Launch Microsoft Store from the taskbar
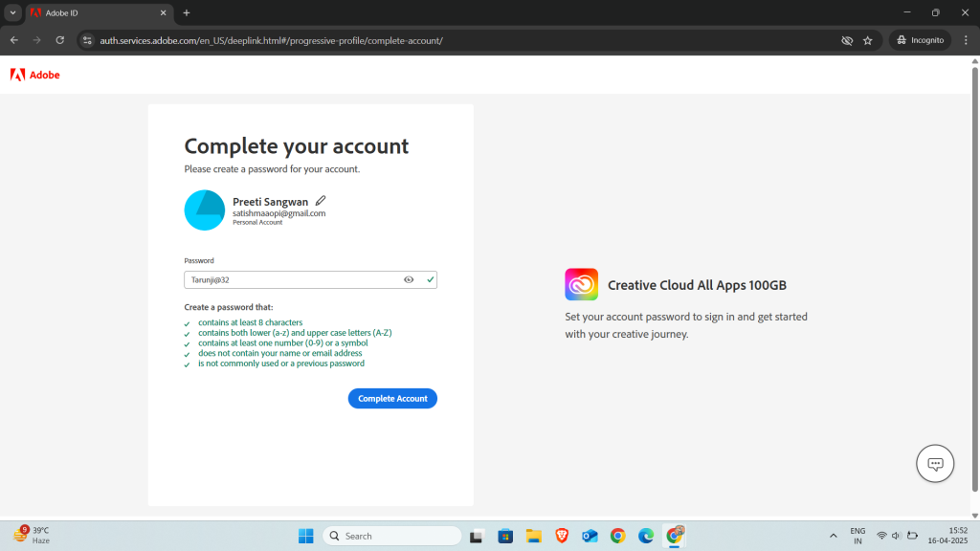The width and height of the screenshot is (980, 551). pos(505,536)
